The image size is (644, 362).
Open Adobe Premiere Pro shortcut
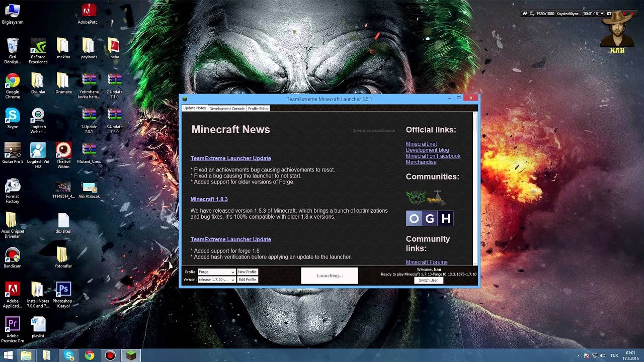coord(13,329)
